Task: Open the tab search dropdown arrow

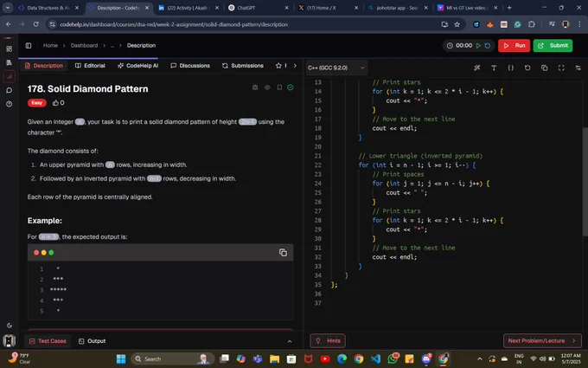Action: pyautogui.click(x=8, y=8)
